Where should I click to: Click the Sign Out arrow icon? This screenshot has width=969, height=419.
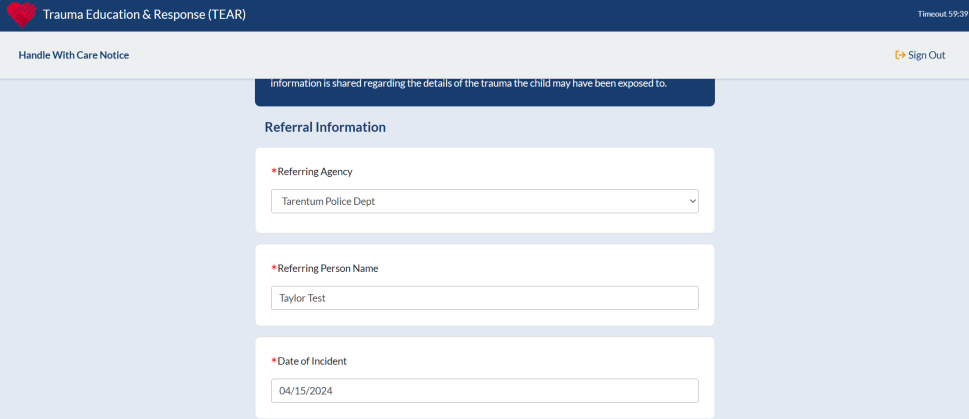pyautogui.click(x=900, y=55)
